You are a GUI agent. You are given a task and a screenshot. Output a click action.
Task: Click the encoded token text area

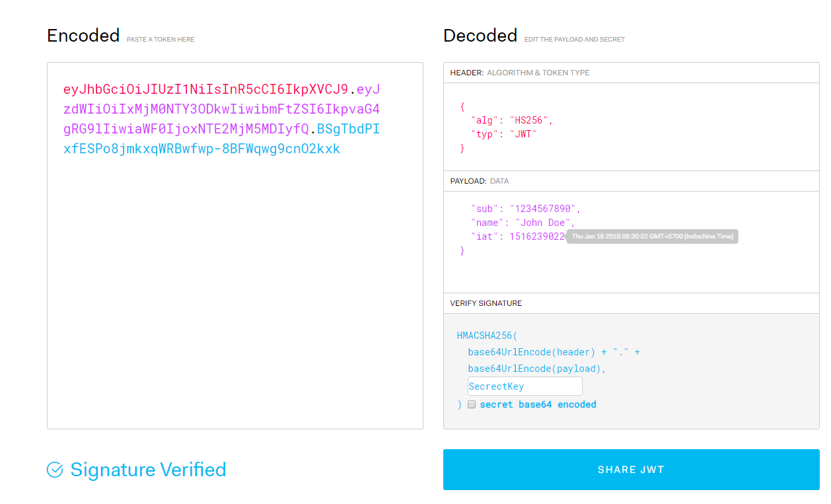click(235, 246)
